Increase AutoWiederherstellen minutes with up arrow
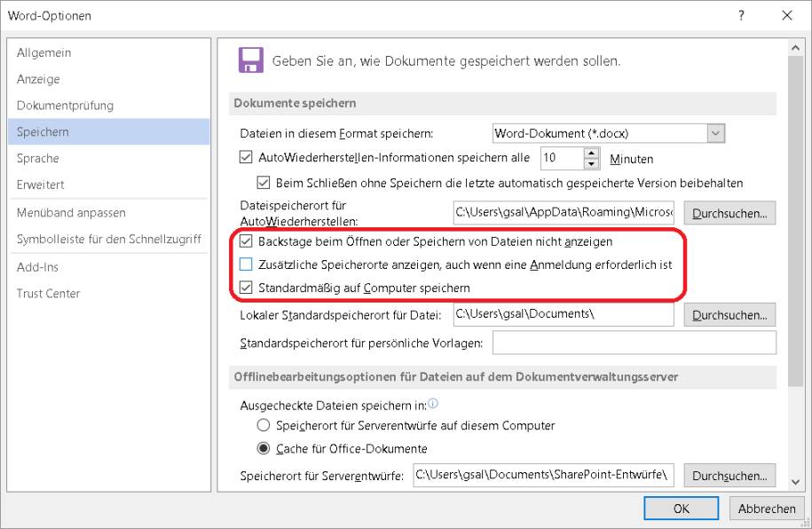Viewport: 812px width, 529px height. [592, 154]
